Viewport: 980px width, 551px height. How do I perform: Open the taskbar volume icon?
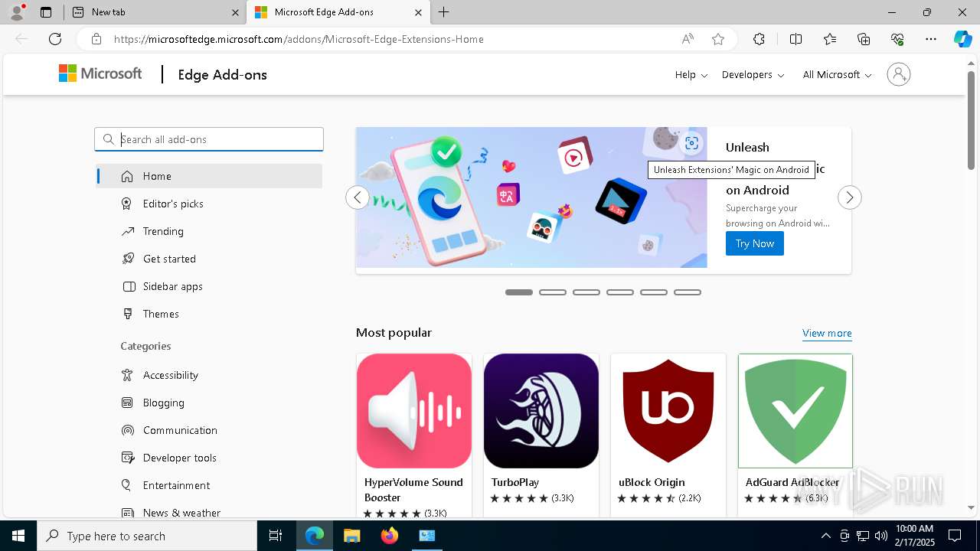(881, 536)
